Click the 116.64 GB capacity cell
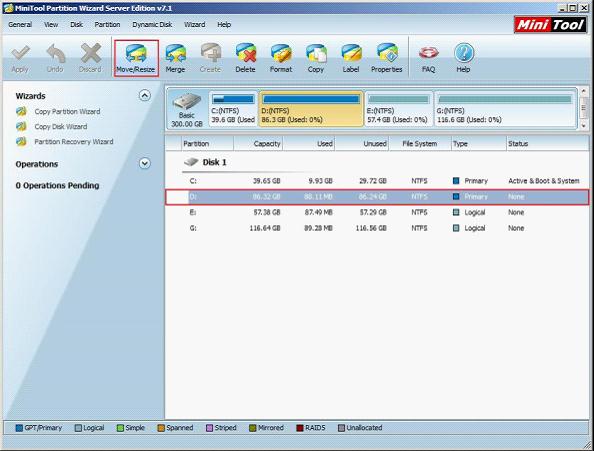The width and height of the screenshot is (594, 451). [265, 228]
